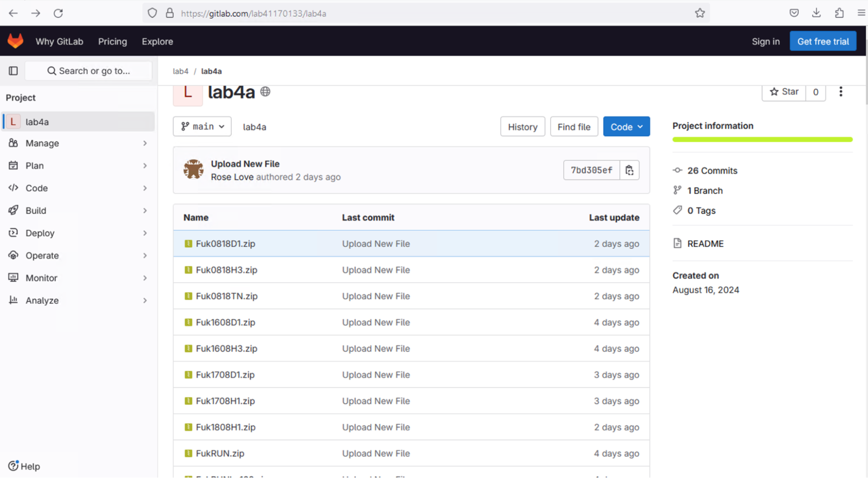Screen dimensions: 868x478
Task: Copy commit SHA 7bd305ef with clipboard icon
Action: 629,170
